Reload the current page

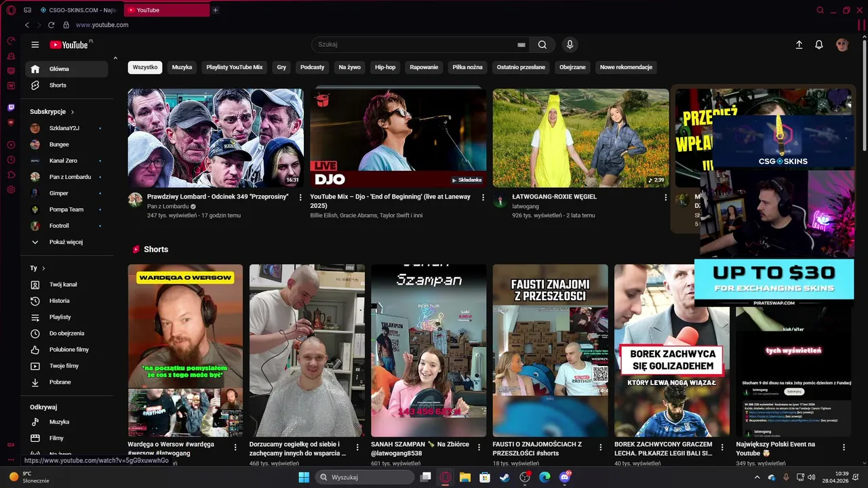[51, 25]
